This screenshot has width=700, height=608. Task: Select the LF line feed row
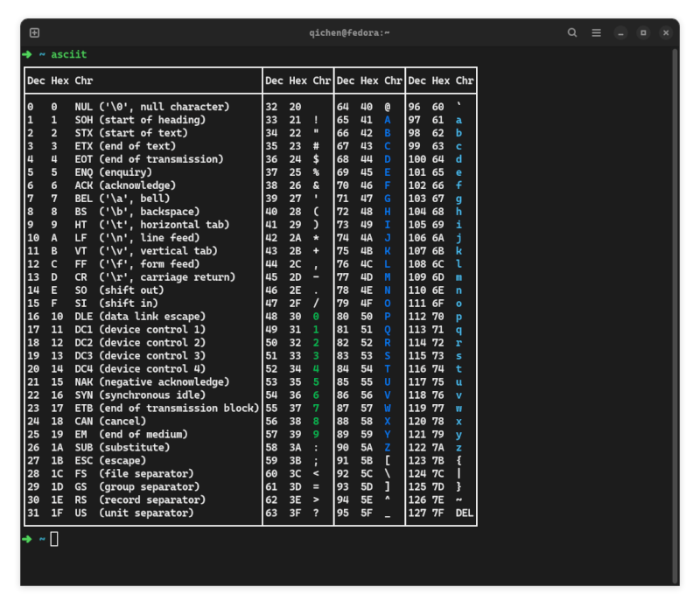tap(114, 237)
